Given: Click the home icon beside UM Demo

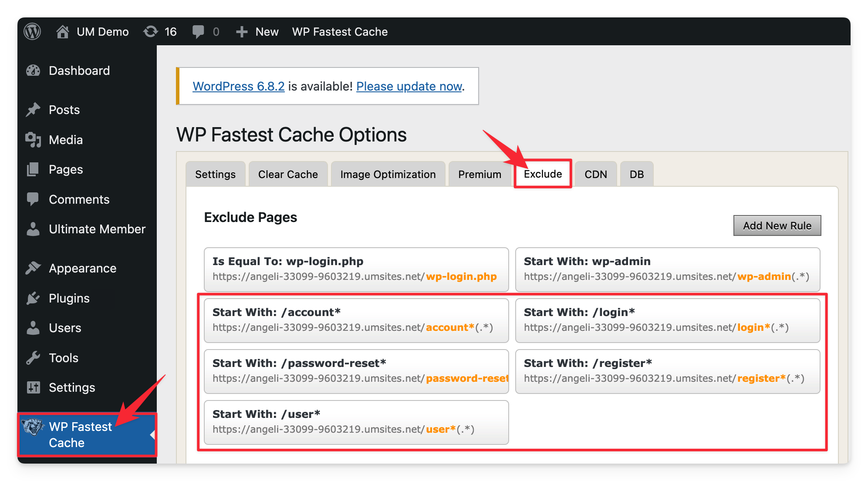Looking at the screenshot, I should (63, 31).
